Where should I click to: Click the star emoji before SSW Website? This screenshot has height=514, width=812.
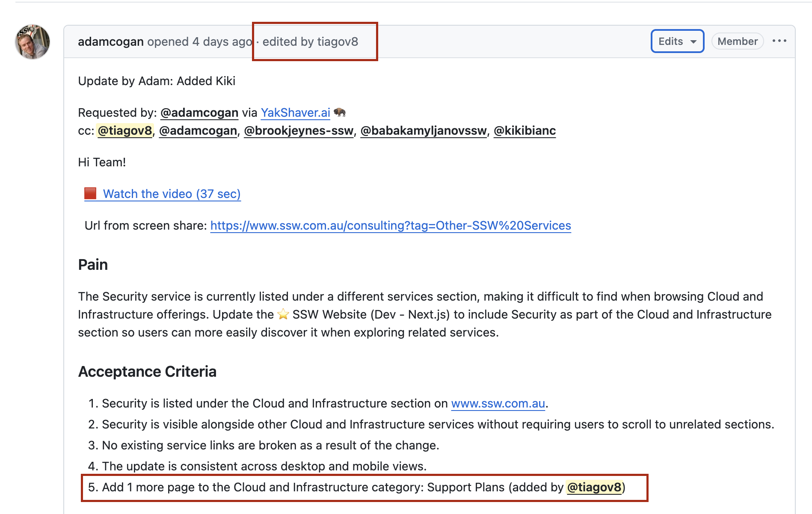(283, 315)
